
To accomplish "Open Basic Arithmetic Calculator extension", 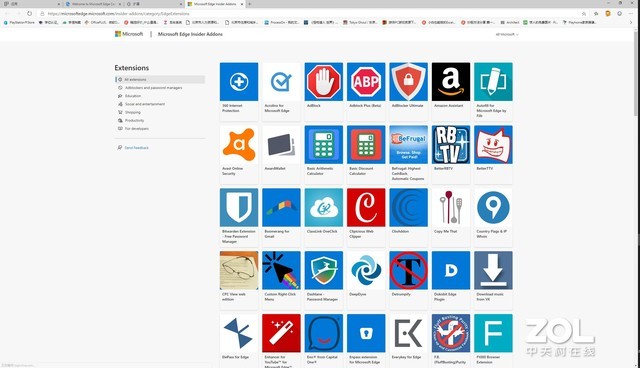I will [324, 154].
